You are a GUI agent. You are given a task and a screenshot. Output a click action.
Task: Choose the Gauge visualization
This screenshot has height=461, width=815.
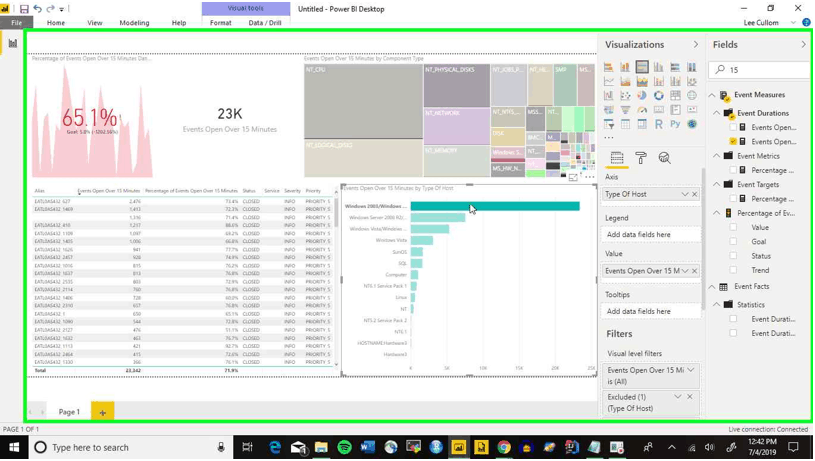(642, 110)
